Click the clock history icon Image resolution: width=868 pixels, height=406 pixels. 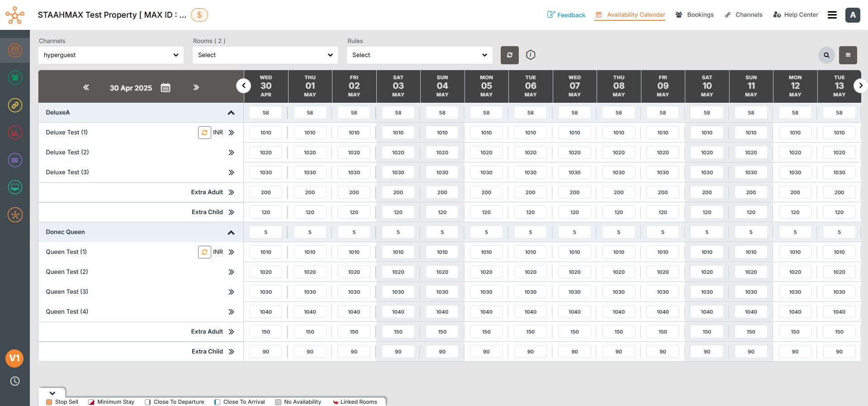(x=15, y=381)
